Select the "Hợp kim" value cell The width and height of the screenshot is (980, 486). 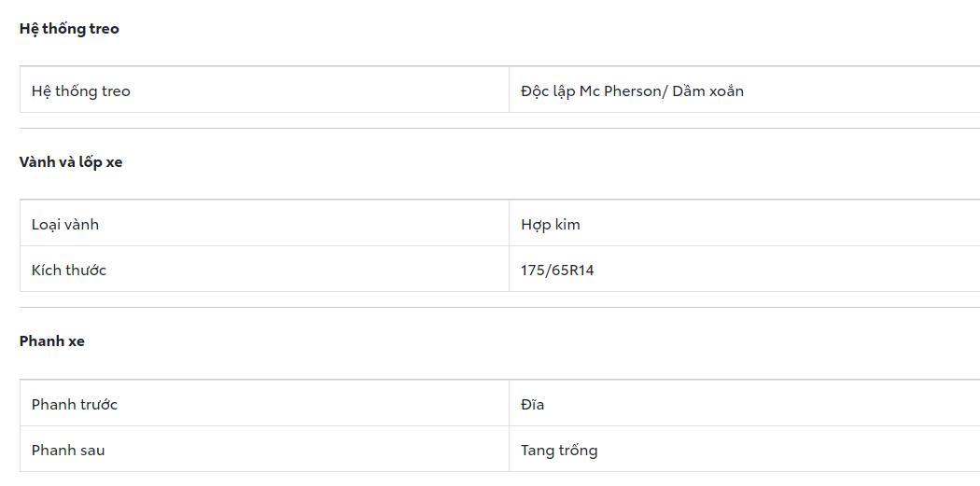point(551,225)
